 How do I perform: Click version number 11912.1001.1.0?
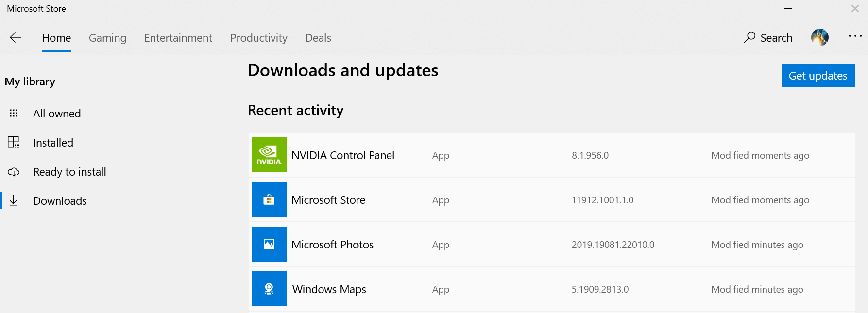602,200
